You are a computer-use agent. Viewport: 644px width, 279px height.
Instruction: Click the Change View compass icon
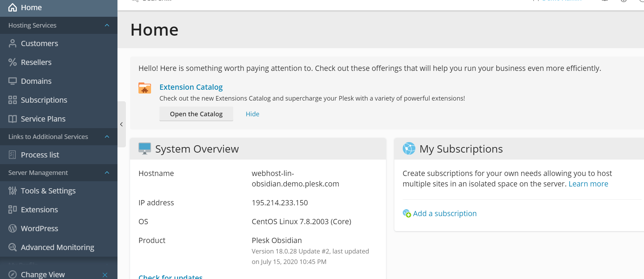pyautogui.click(x=13, y=274)
